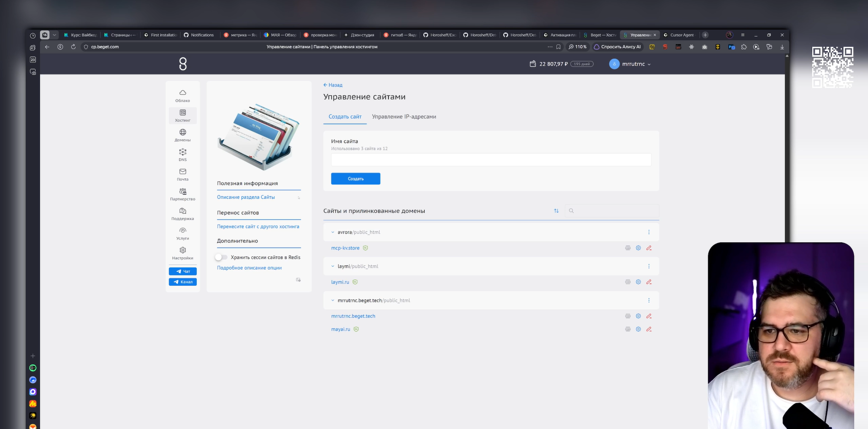Collapse the avrora/public_html site group
Image resolution: width=868 pixels, height=429 pixels.
point(332,232)
